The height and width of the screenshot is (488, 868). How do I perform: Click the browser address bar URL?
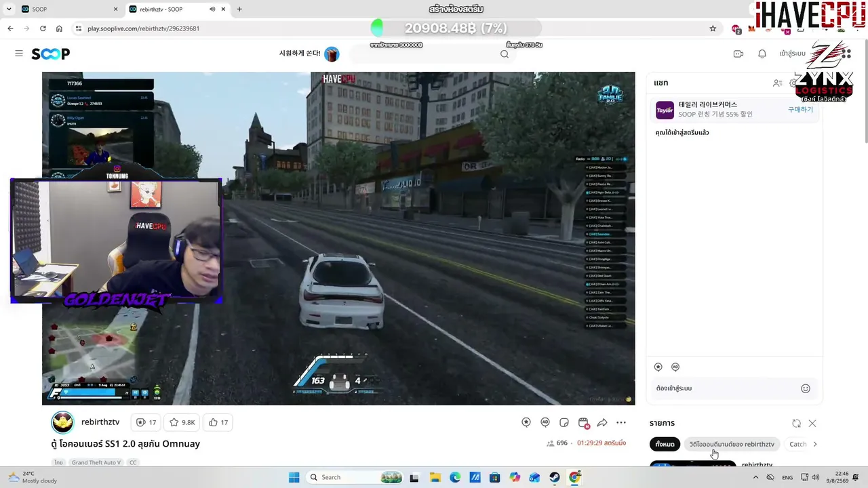pyautogui.click(x=143, y=28)
